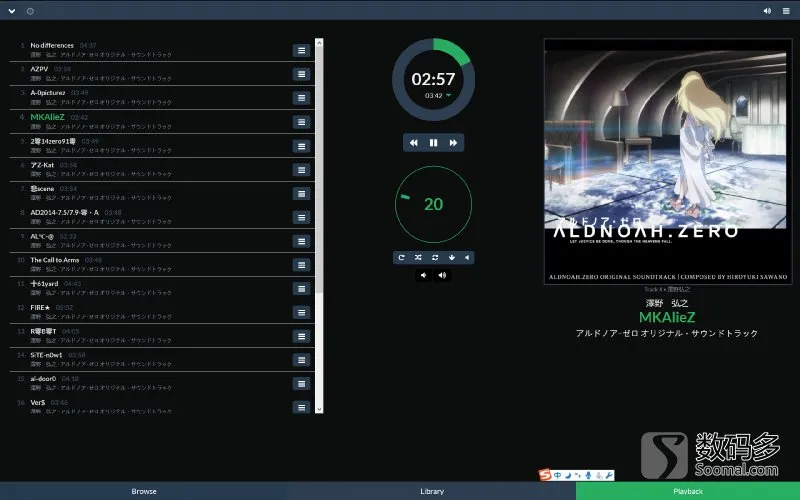
Task: Open the menu for アZ-Kat track
Action: click(x=302, y=170)
